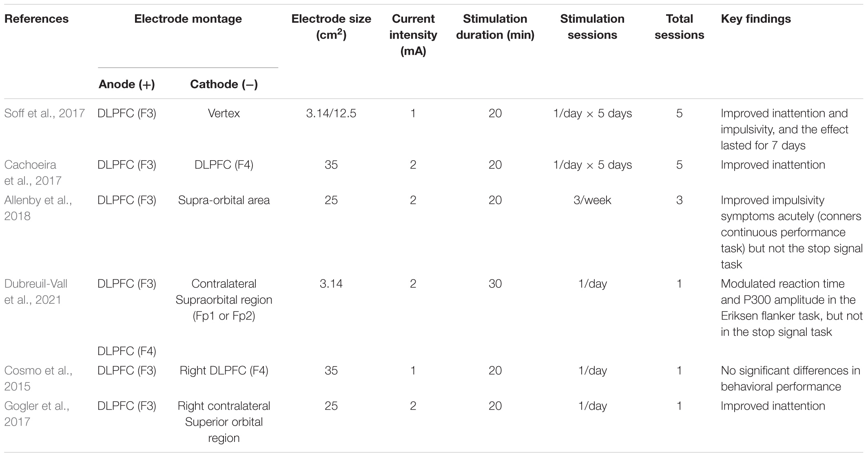868x457 pixels.
Task: Open the Gogler et al., 2017 citation
Action: pos(37,414)
